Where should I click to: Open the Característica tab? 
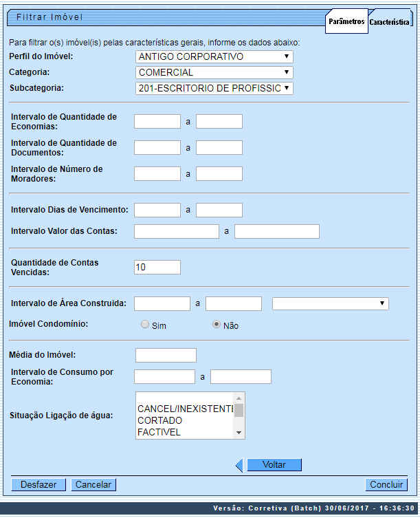390,22
